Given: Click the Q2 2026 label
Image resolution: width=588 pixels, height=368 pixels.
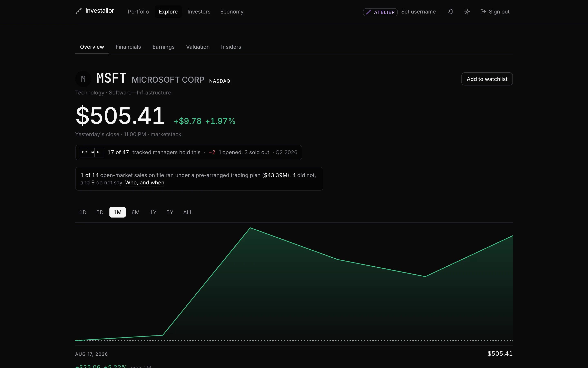Looking at the screenshot, I should pos(286,152).
